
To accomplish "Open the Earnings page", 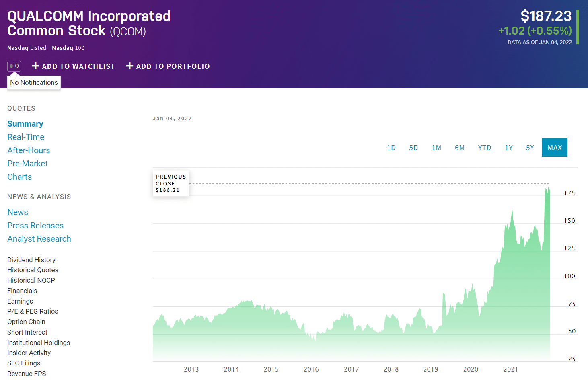I will tap(20, 301).
